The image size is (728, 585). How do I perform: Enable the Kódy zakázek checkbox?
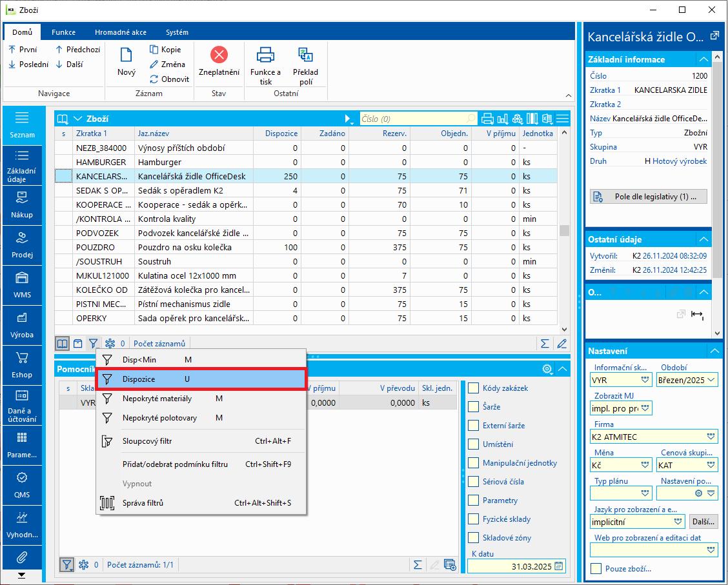(x=474, y=388)
